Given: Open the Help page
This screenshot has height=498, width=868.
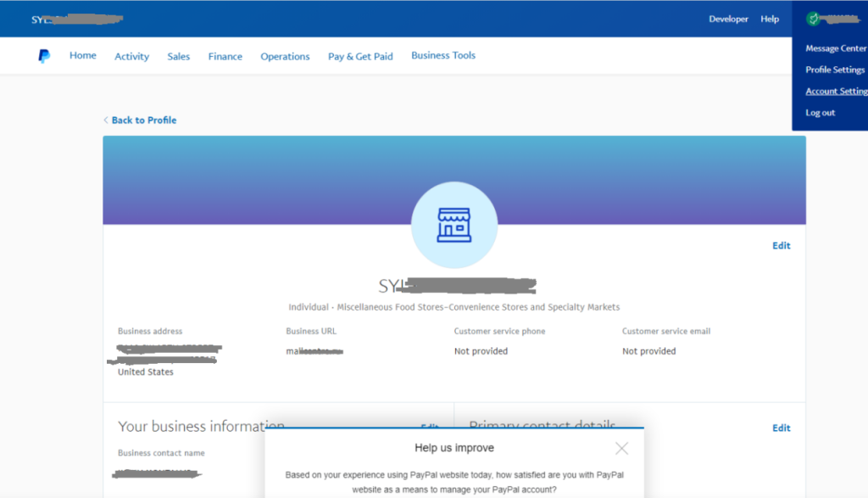Looking at the screenshot, I should pos(770,18).
